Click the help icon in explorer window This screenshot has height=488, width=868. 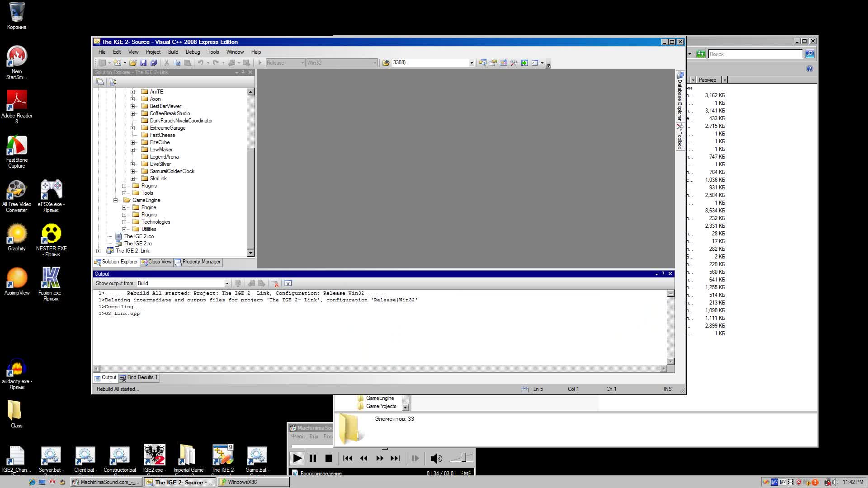pyautogui.click(x=809, y=69)
